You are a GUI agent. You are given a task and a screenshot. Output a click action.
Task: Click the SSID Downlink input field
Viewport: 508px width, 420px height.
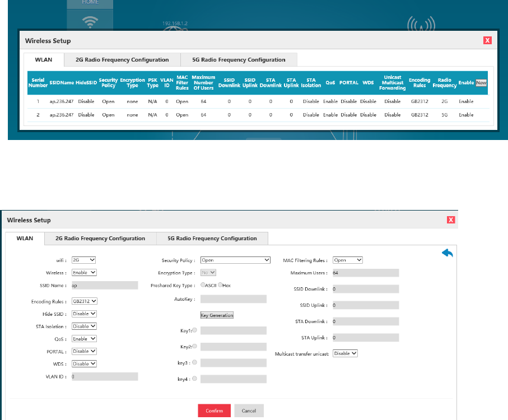pos(366,289)
